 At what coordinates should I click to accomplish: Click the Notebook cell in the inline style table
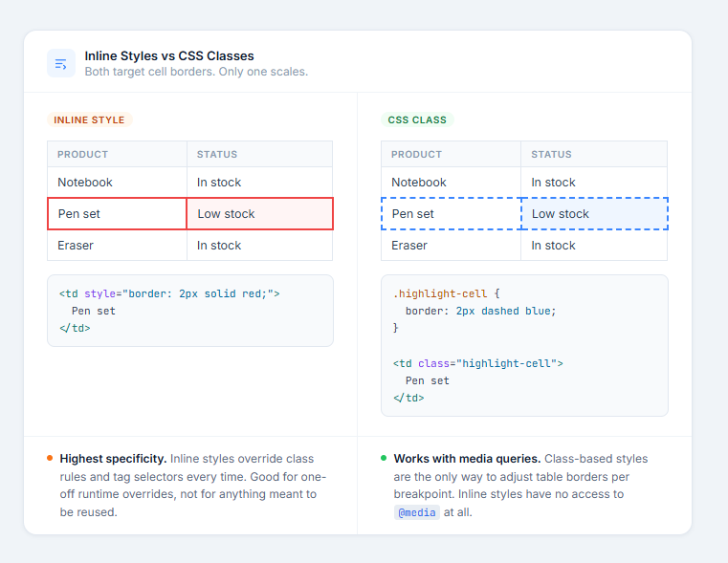tap(117, 183)
